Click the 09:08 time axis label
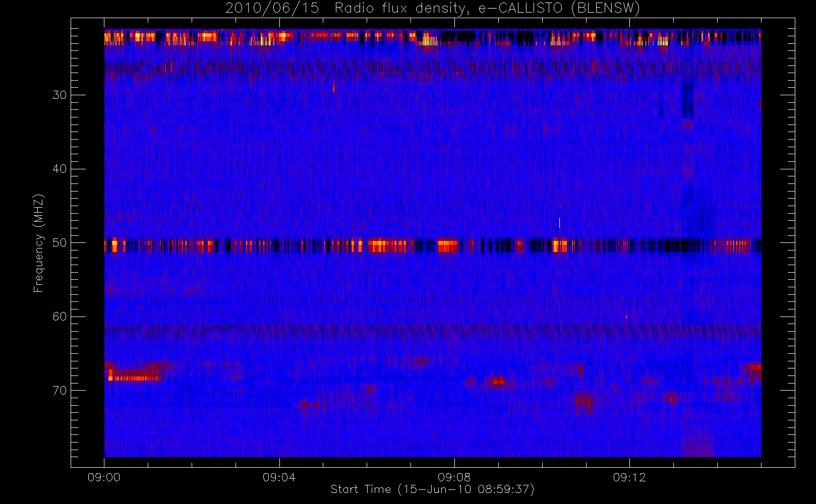Viewport: 816px width, 504px height. click(454, 477)
